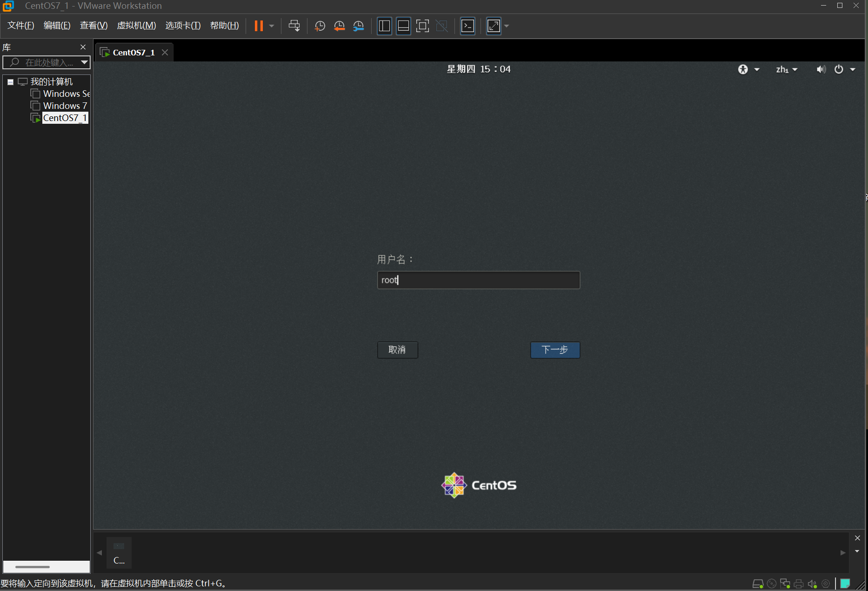Open the stretch guest dropdown arrow
The image size is (868, 591).
(507, 26)
